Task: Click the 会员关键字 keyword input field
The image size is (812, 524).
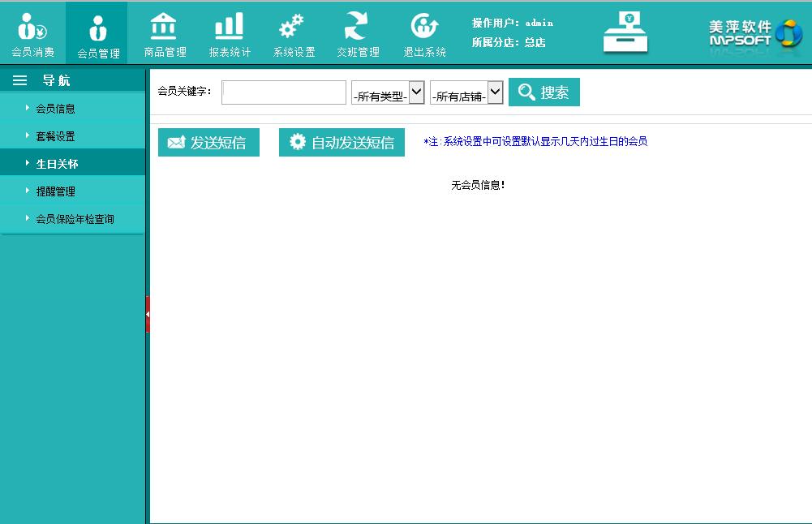Action: [x=284, y=92]
